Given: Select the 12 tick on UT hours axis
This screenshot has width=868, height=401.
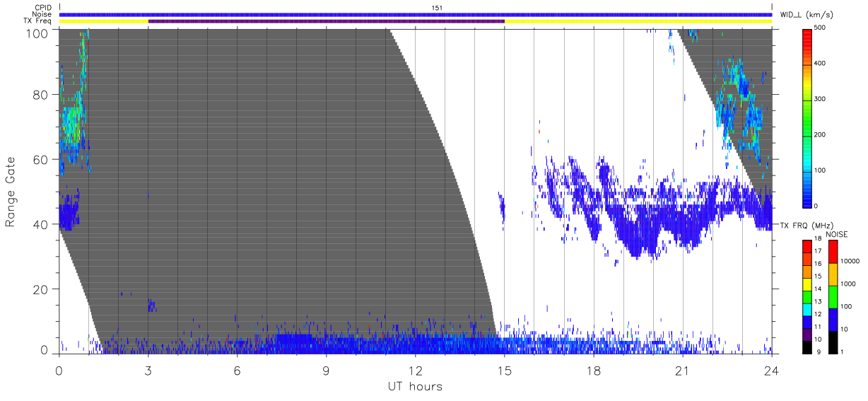Looking at the screenshot, I should (415, 371).
